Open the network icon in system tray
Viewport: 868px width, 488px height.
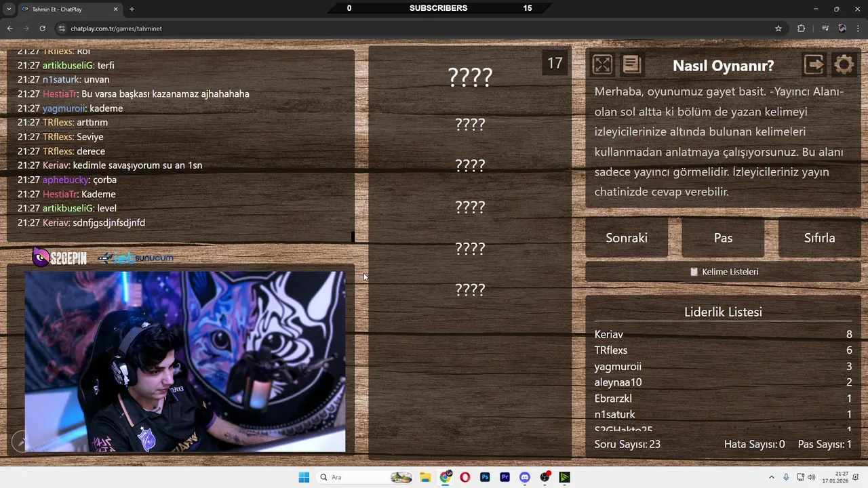800,477
